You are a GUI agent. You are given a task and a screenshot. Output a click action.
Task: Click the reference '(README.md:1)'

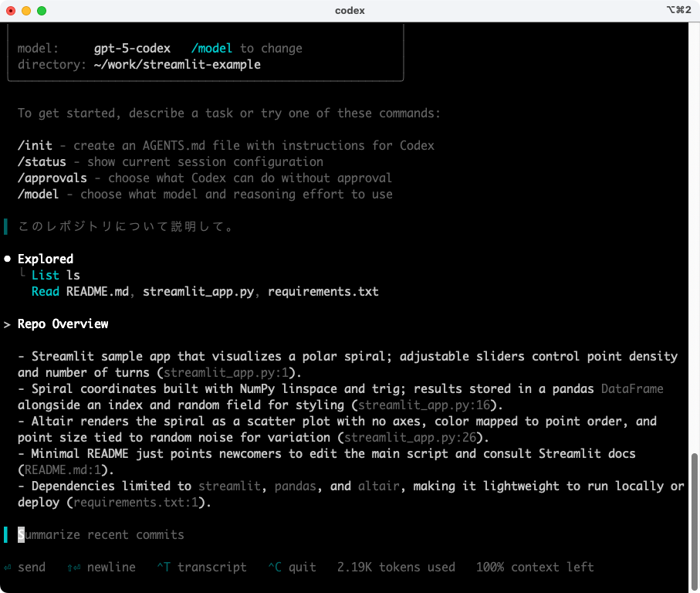click(x=63, y=469)
